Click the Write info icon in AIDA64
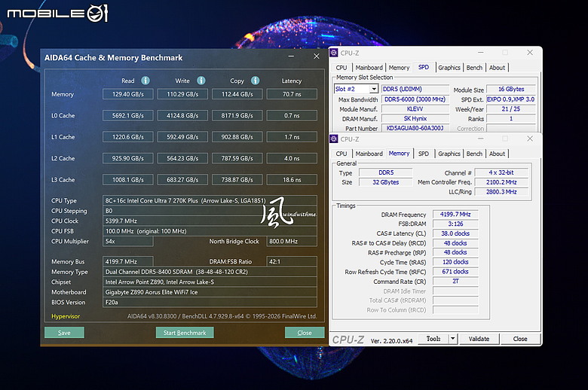 pos(201,81)
